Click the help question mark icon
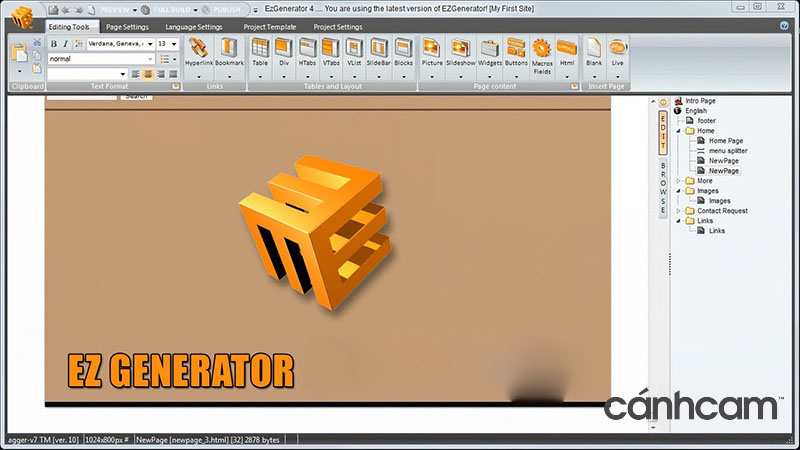 click(784, 26)
